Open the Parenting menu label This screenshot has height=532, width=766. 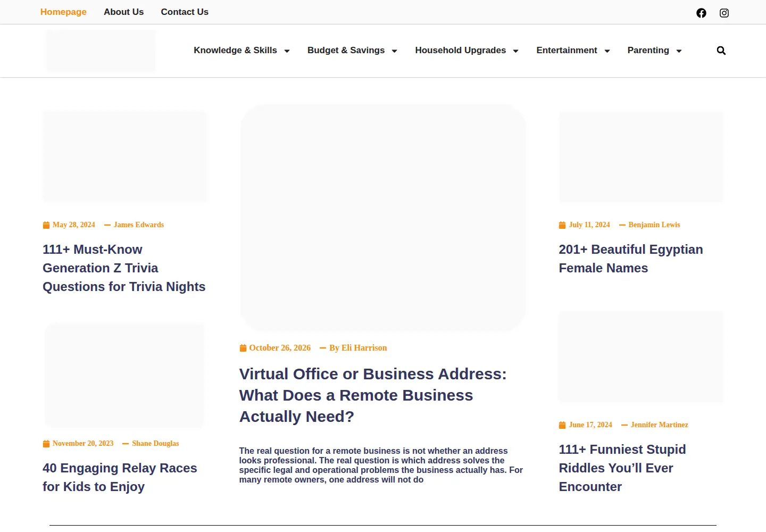[648, 50]
